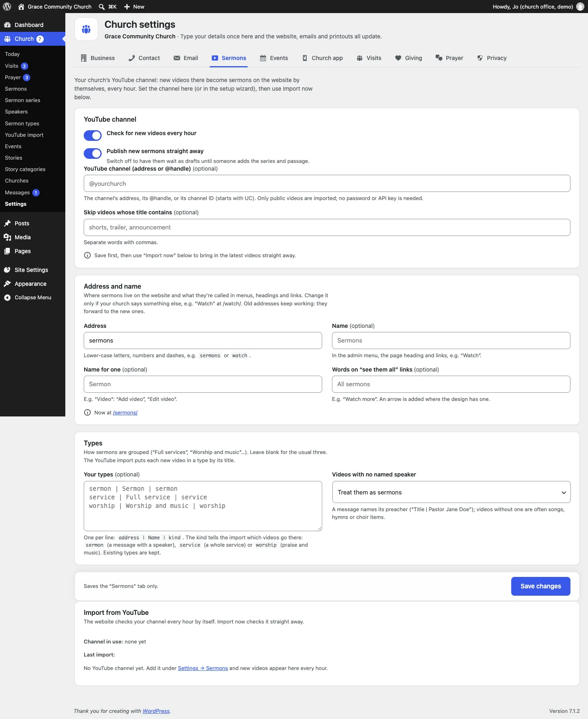Click the plus icon next to New

pos(127,7)
